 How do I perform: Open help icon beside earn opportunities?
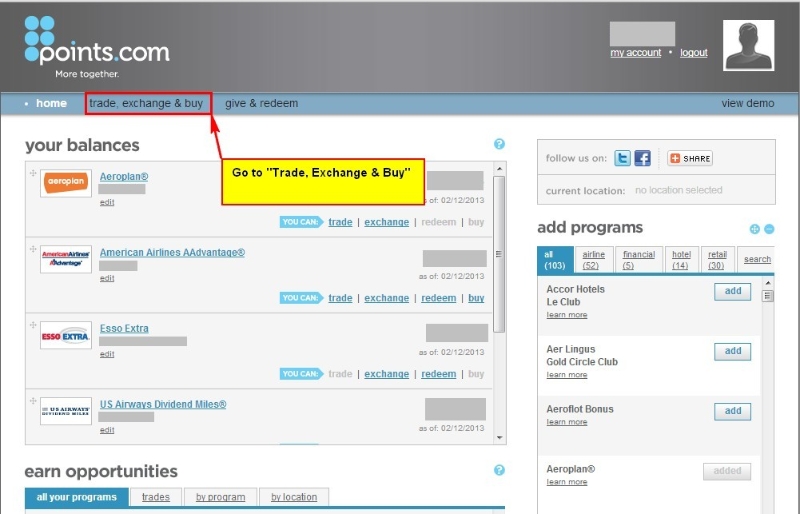499,470
